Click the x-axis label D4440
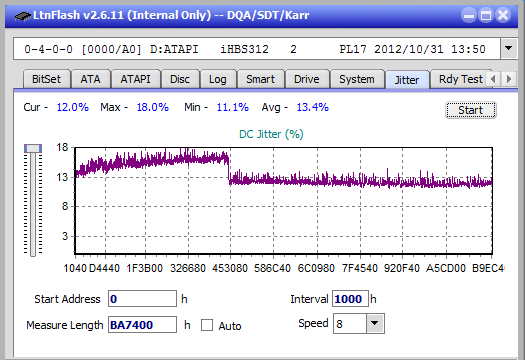The height and width of the screenshot is (360, 525). click(x=104, y=268)
